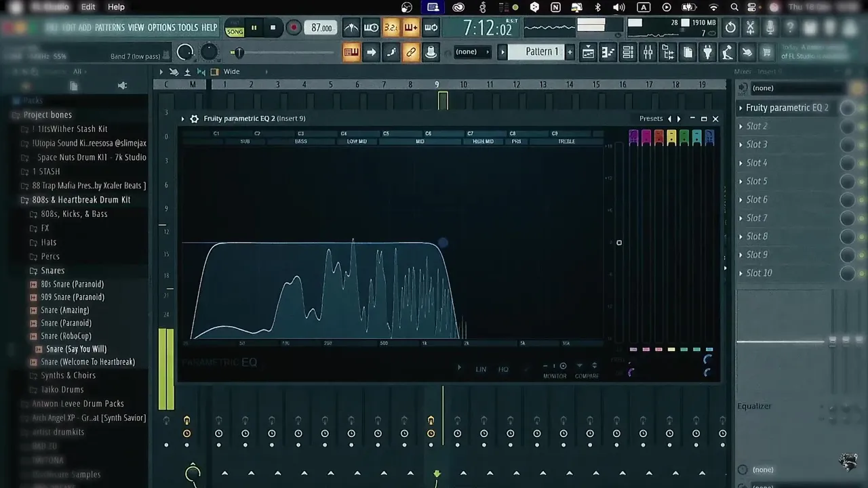Image resolution: width=868 pixels, height=488 pixels.
Task: Click the volume icon in macOS menu bar
Action: (x=618, y=7)
